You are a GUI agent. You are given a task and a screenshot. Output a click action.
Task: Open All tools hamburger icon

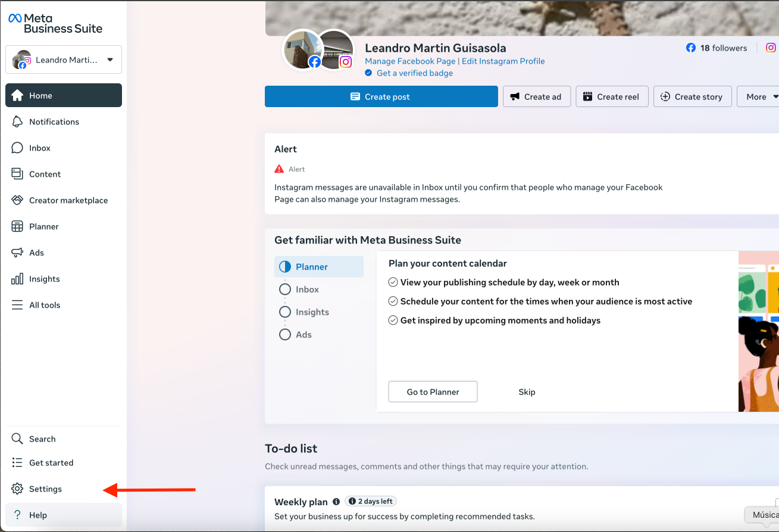point(17,305)
